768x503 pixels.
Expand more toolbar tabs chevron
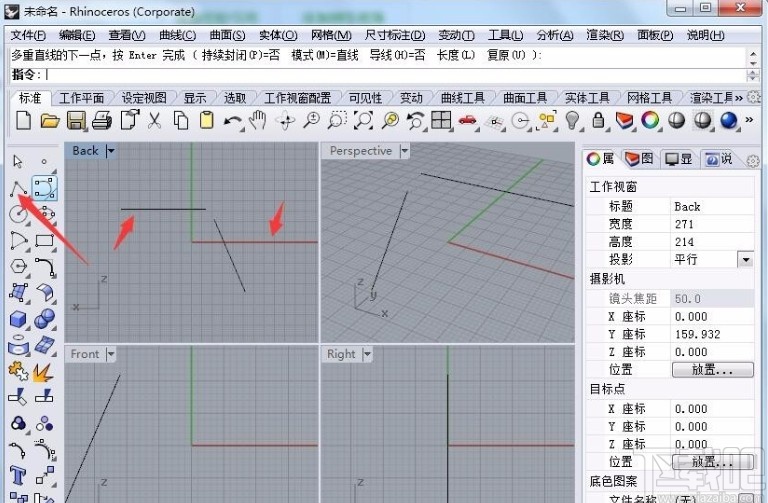coord(739,98)
